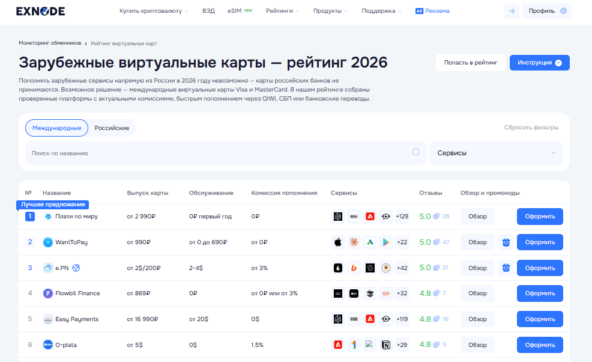Open the ВЗД menu item
The height and width of the screenshot is (362, 592).
coord(208,11)
